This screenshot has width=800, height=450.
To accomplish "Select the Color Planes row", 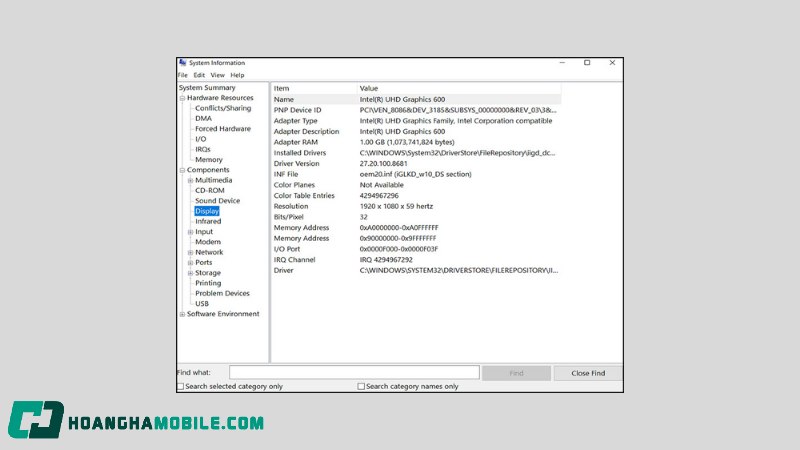I will pyautogui.click(x=416, y=185).
